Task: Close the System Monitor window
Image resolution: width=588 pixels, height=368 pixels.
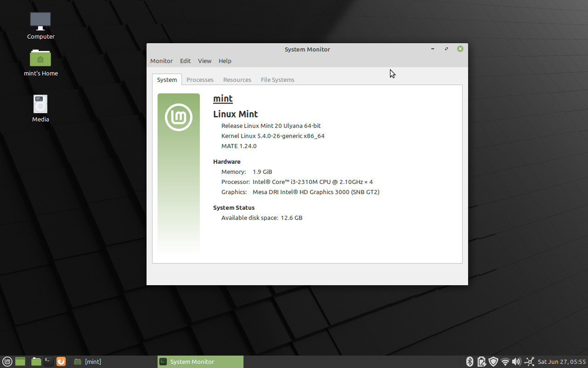Action: [460, 49]
